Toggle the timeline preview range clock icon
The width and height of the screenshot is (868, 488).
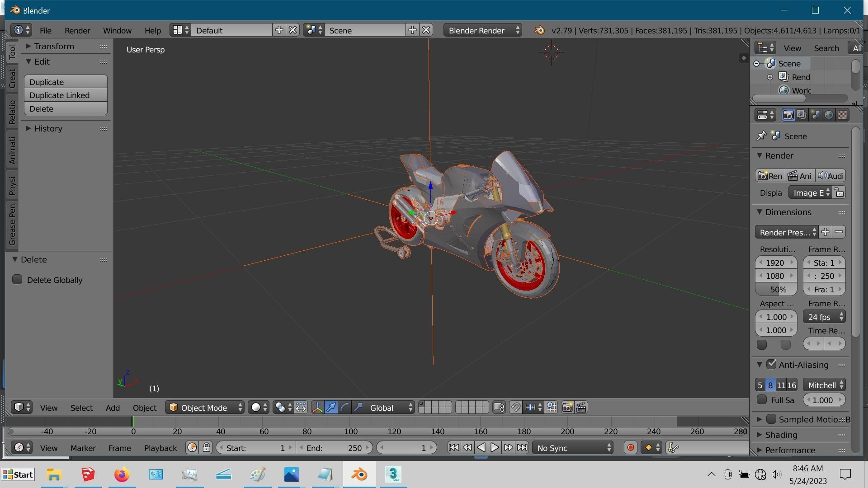coord(192,448)
